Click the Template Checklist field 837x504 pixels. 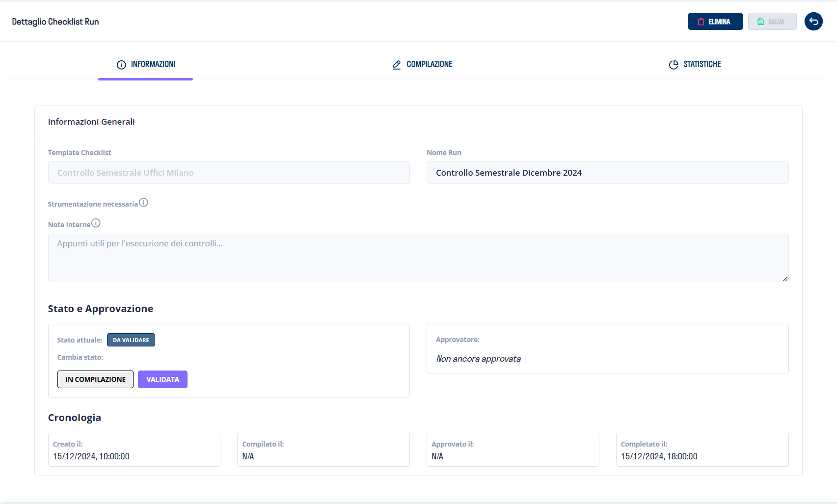[229, 173]
